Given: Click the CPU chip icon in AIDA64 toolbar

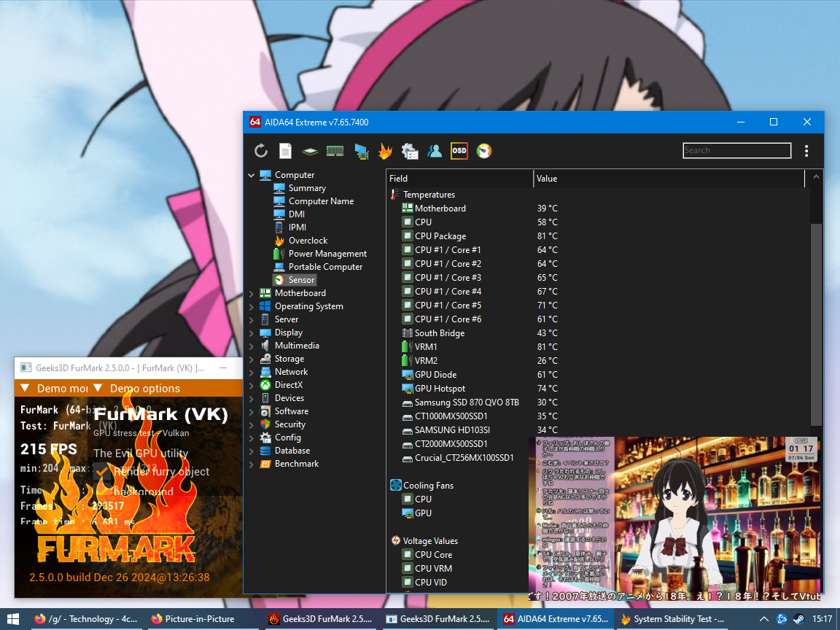Looking at the screenshot, I should click(310, 152).
